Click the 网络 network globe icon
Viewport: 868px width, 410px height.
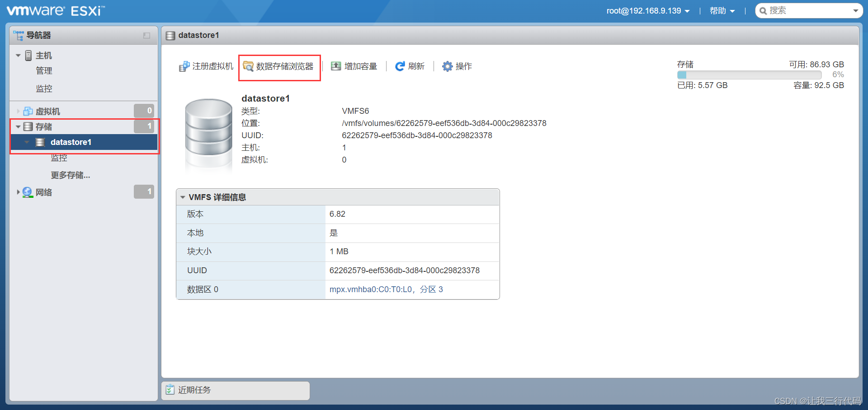pos(28,192)
